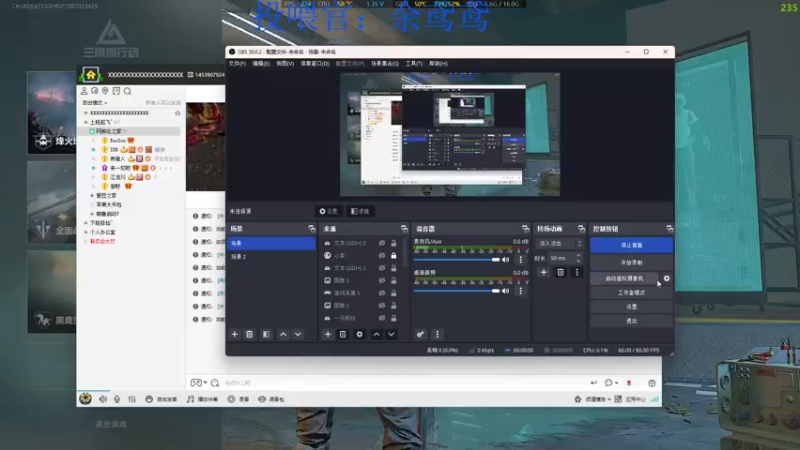The width and height of the screenshot is (800, 450).
Task: Click 启动虚拟摄像机 button
Action: pos(624,279)
